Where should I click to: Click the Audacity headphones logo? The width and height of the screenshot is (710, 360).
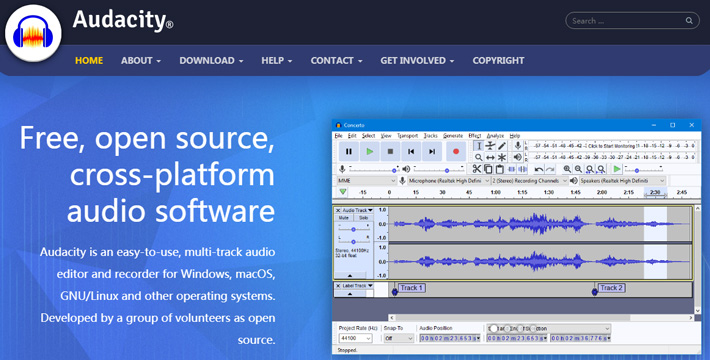coord(33,34)
